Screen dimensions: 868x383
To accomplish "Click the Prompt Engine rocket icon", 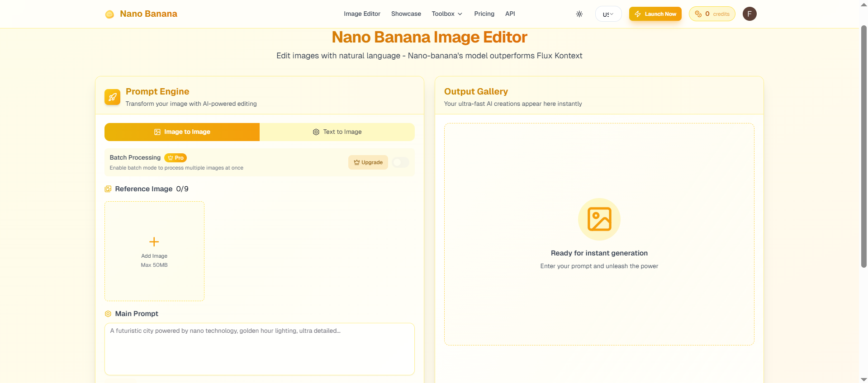I will click(112, 97).
